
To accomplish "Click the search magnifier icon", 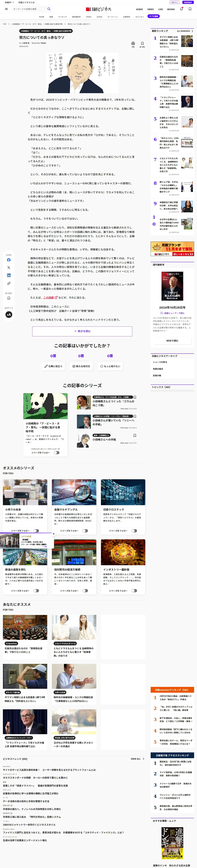I will coord(49,9).
